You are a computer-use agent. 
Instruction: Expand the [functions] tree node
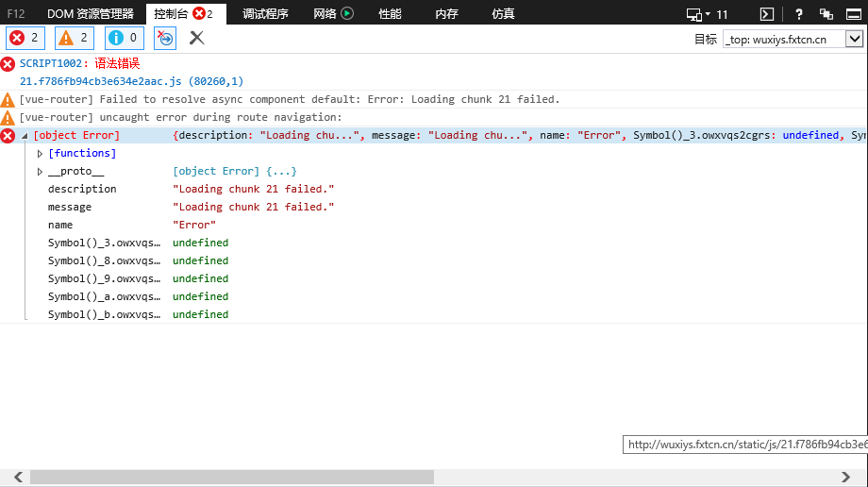(x=40, y=154)
